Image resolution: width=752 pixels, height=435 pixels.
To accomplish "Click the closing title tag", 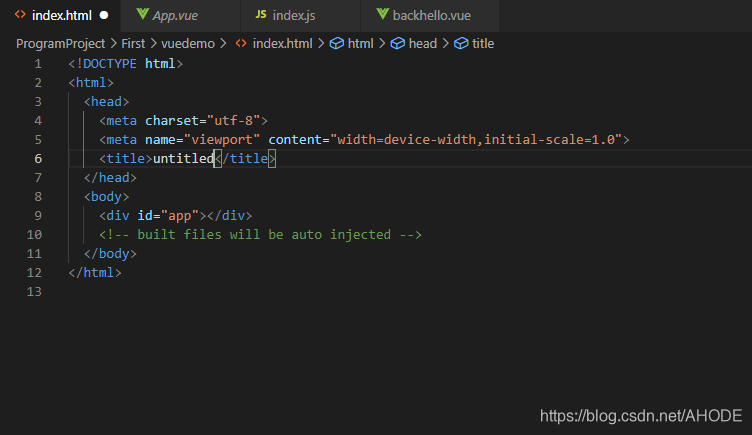I will point(245,159).
